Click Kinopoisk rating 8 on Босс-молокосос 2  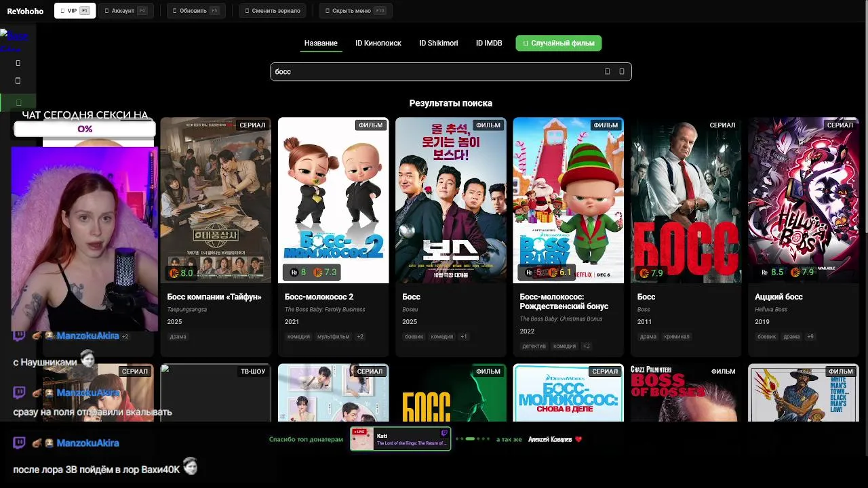298,272
